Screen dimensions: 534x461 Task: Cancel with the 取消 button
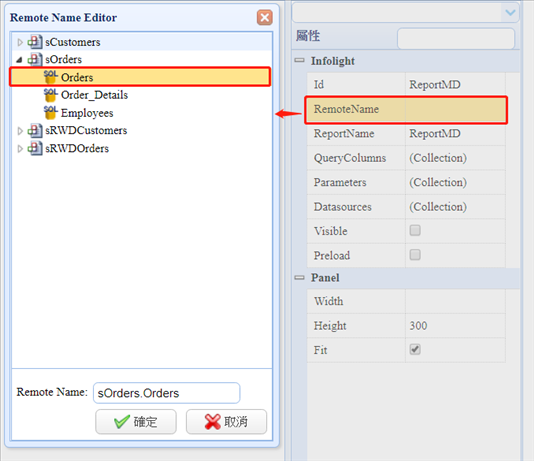tap(226, 422)
